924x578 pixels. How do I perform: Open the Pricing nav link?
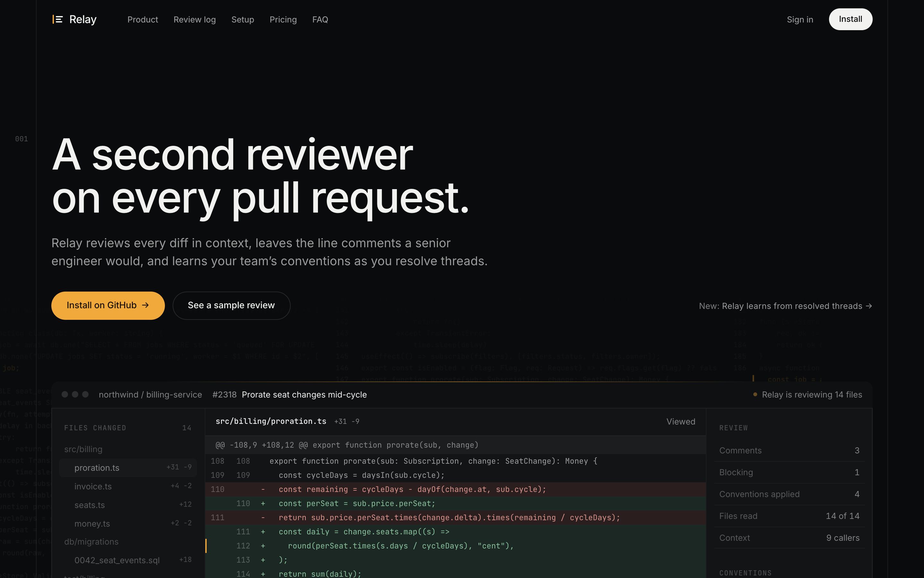(x=283, y=20)
